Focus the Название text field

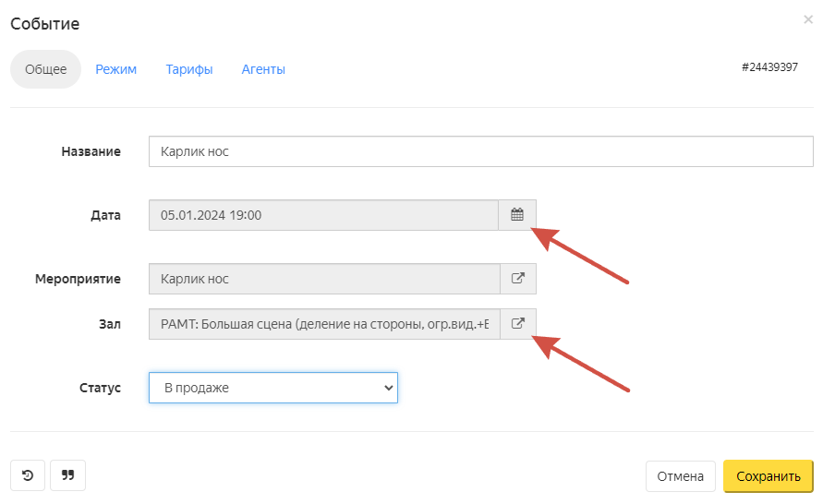[480, 151]
